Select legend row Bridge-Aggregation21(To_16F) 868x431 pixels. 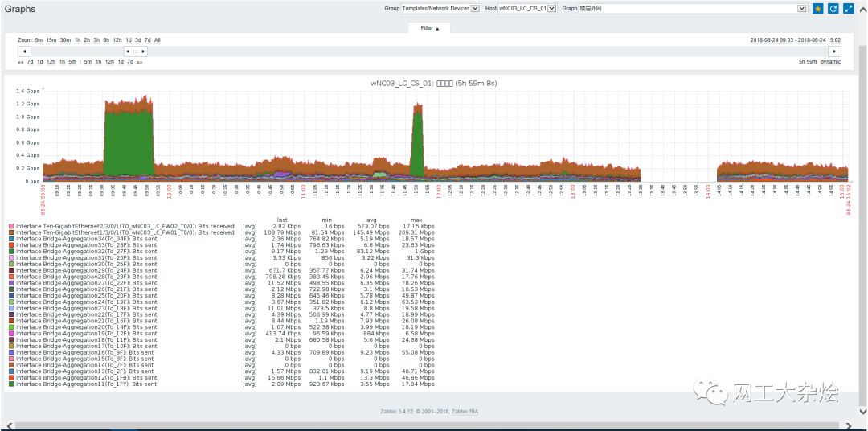222,321
